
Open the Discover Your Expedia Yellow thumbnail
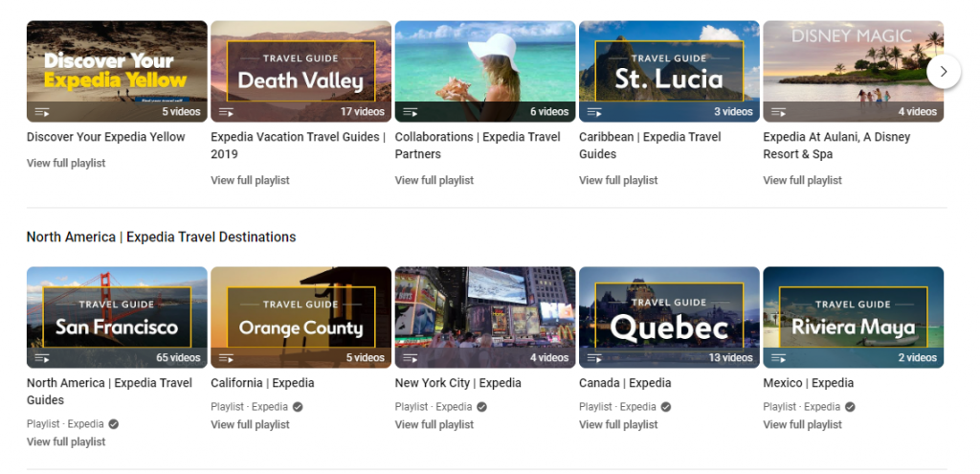click(x=117, y=71)
